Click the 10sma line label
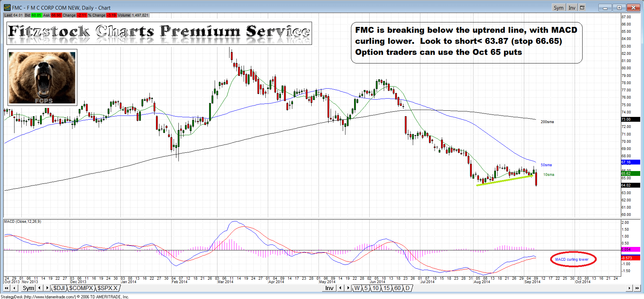The width and height of the screenshot is (644, 299). point(549,175)
